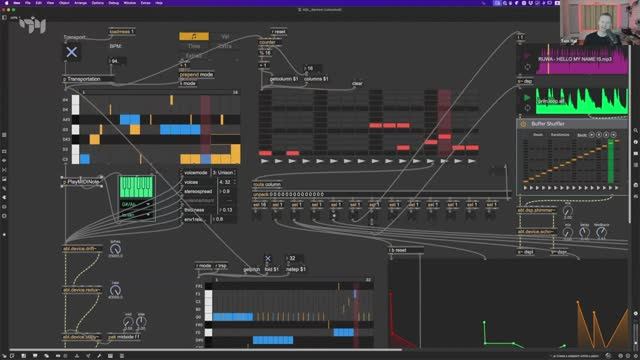Screen dimensions: 640x360
Task: Open the Debug menu
Action: [114, 3]
